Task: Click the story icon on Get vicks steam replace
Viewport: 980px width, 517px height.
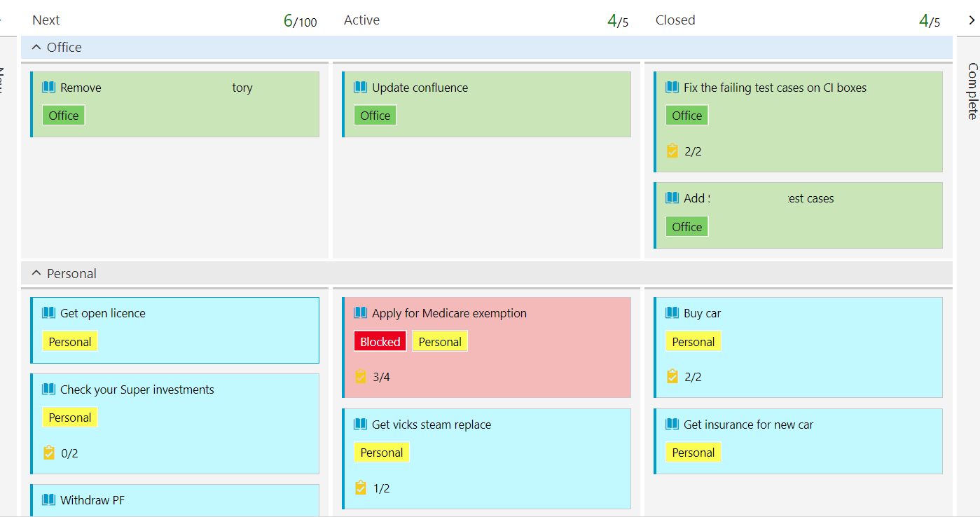Action: click(x=360, y=425)
